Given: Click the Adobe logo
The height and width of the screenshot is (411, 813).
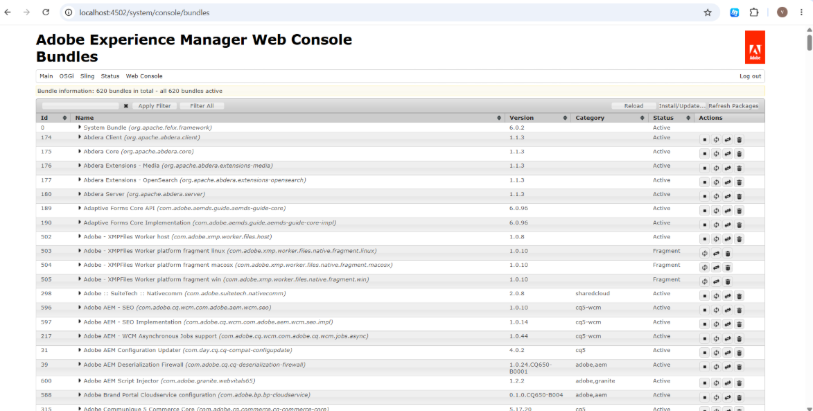Looking at the screenshot, I should pyautogui.click(x=754, y=47).
